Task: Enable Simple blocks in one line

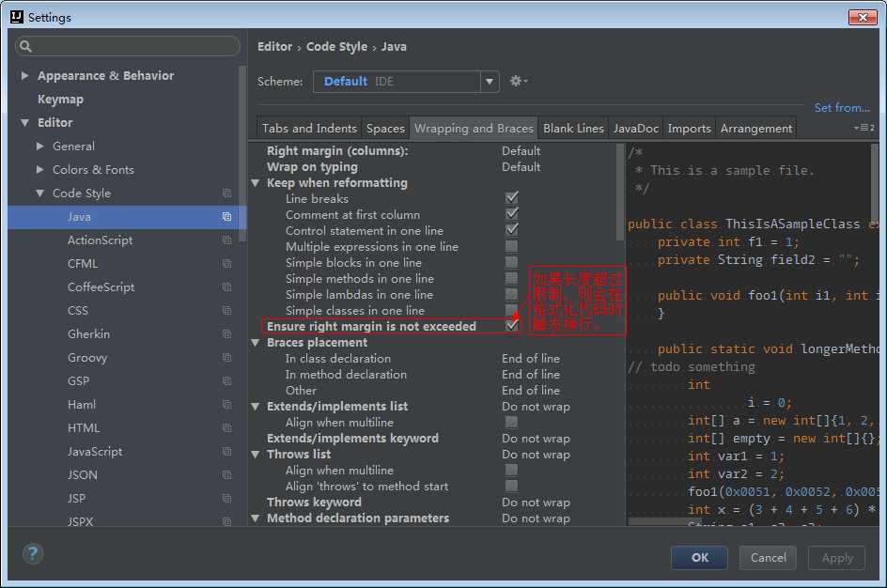Action: click(x=511, y=262)
